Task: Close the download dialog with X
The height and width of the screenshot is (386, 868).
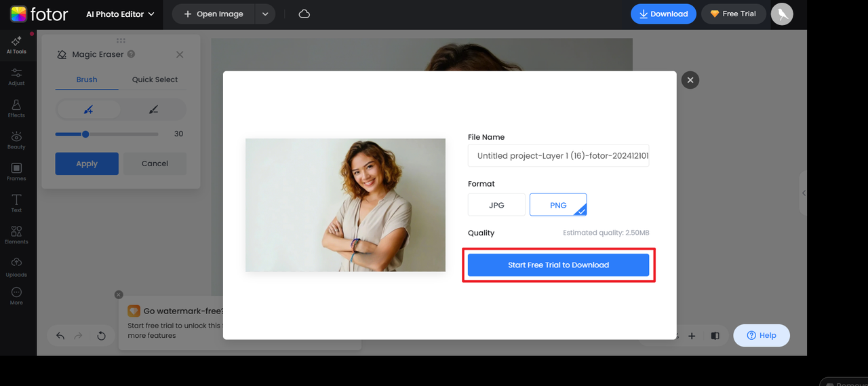Action: 690,80
